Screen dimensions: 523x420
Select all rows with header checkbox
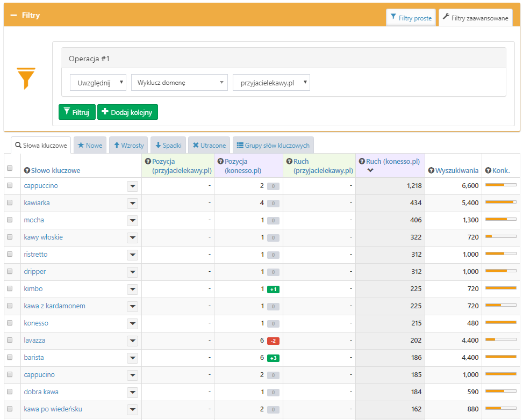point(10,168)
